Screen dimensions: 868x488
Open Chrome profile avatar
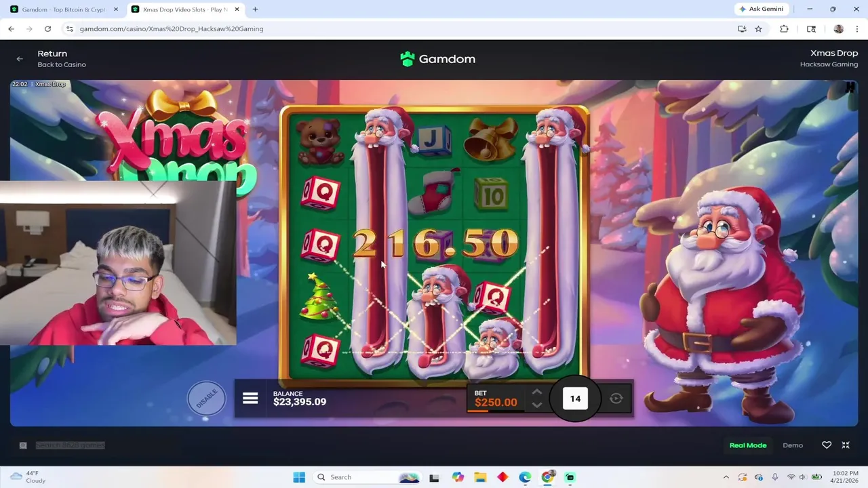click(838, 29)
